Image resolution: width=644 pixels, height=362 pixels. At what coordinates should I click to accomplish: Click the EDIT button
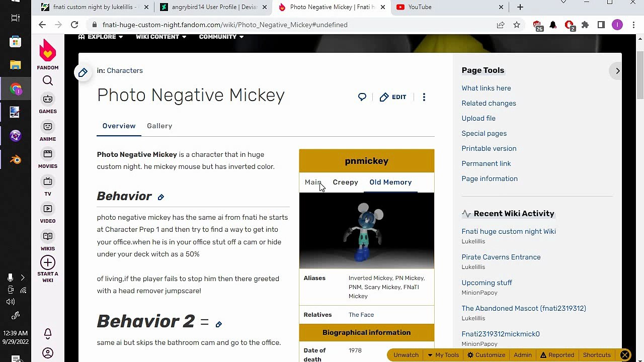[x=393, y=97]
